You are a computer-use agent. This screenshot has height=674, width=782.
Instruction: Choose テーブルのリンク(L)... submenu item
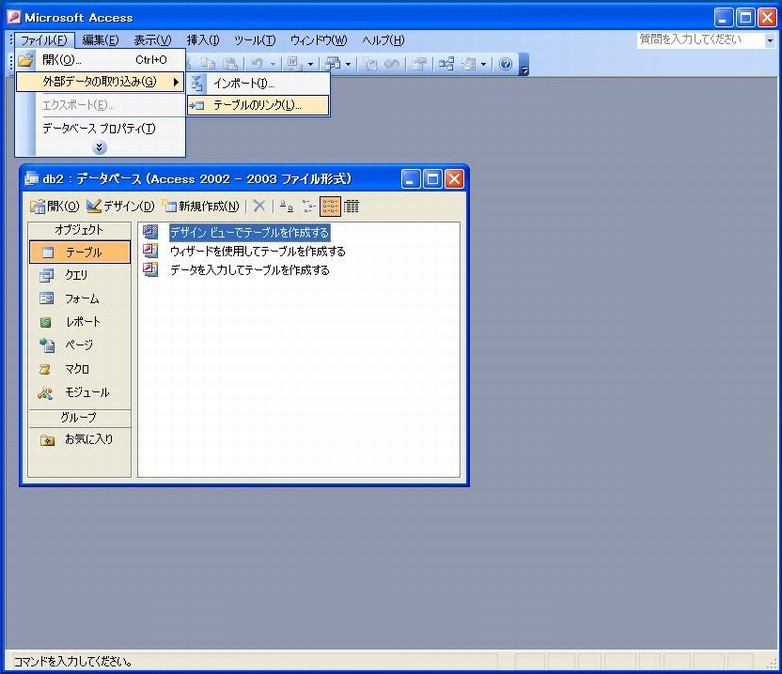click(x=258, y=105)
